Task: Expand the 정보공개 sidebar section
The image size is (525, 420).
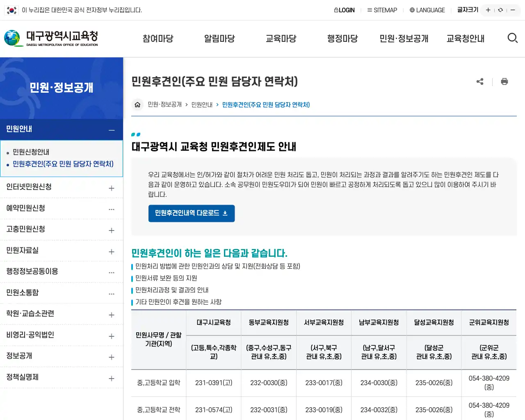Action: [111, 356]
